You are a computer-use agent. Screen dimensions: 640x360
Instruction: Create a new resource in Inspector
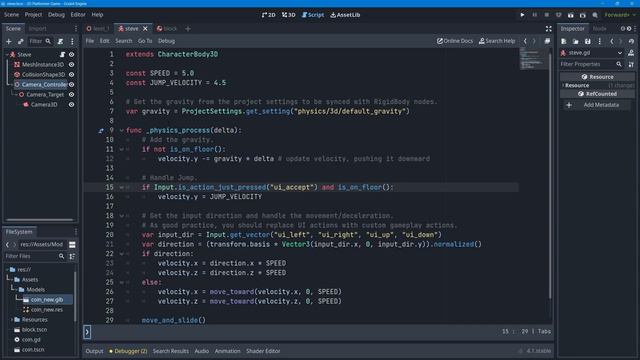click(x=564, y=41)
